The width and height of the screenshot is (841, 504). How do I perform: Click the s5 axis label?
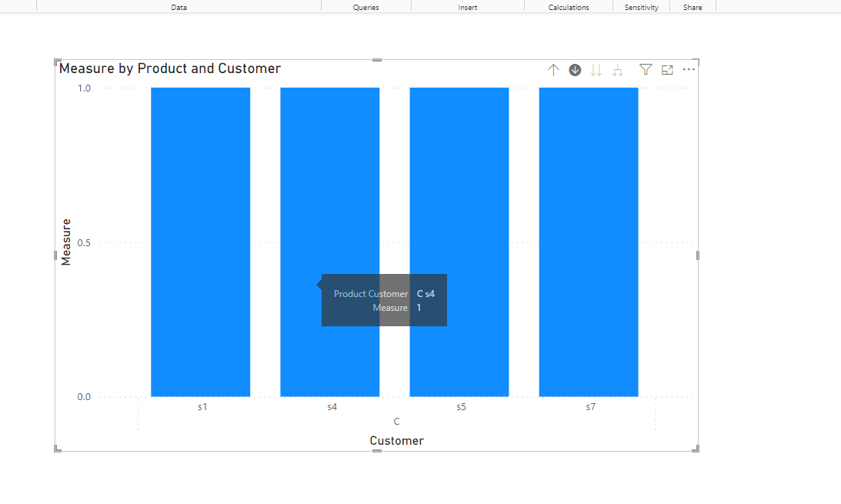pos(461,407)
